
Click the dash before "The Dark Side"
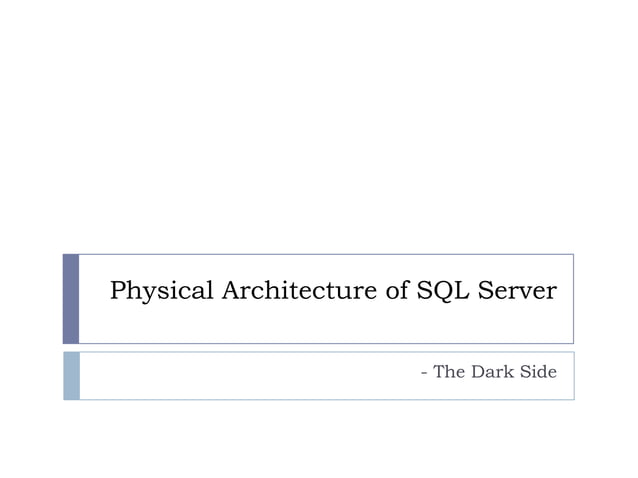click(425, 373)
